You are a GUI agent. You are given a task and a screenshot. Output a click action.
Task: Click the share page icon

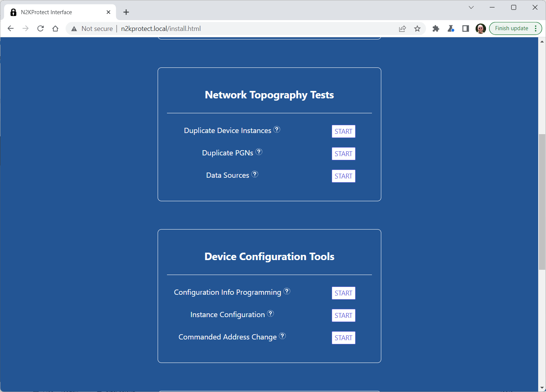click(402, 29)
